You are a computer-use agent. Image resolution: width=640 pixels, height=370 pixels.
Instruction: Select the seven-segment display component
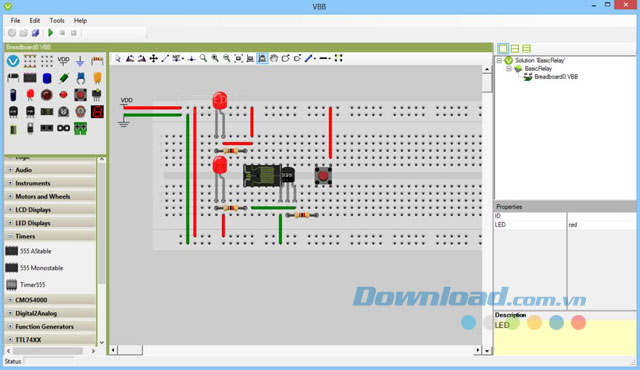(97, 111)
